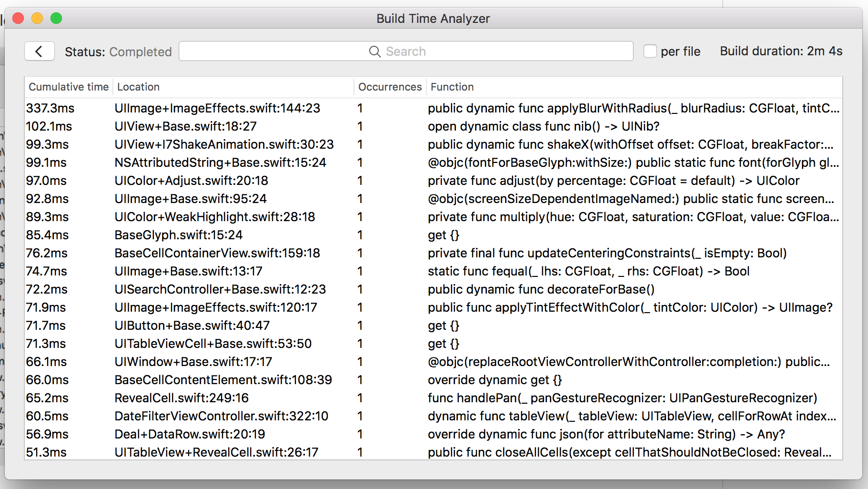Select the UIImage+ImageEffects.swift:144:23 row

[434, 108]
